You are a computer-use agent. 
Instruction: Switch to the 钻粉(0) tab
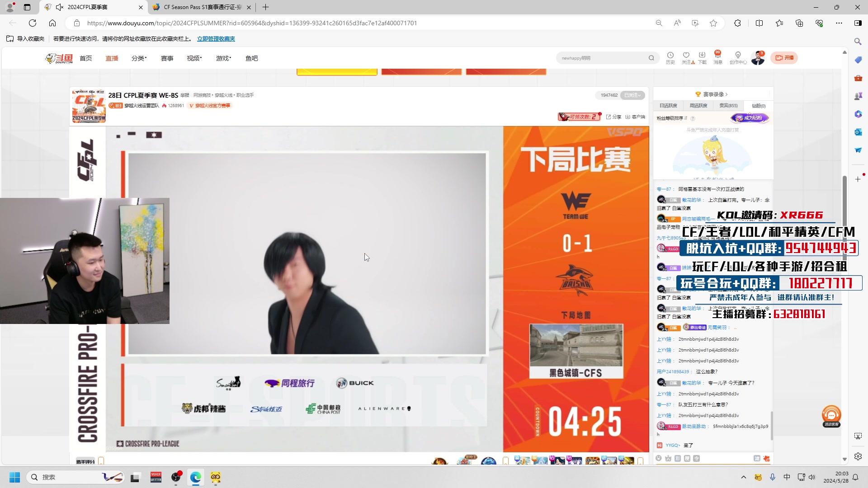759,105
